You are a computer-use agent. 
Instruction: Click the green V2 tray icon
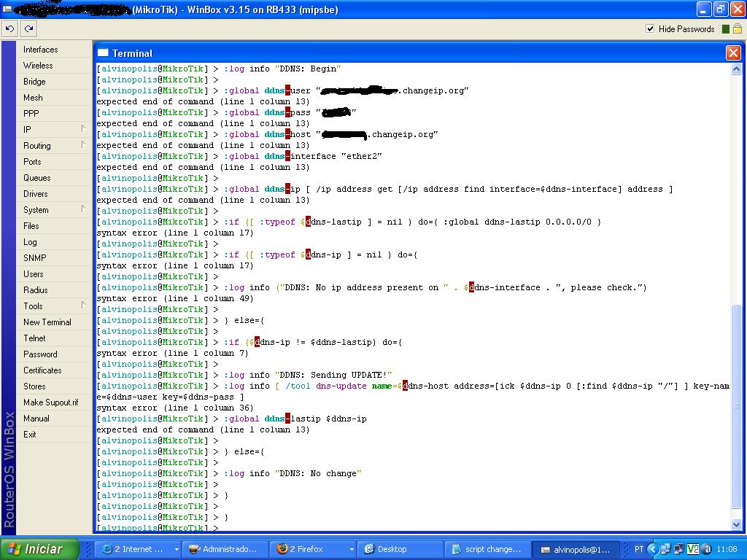pos(693,549)
